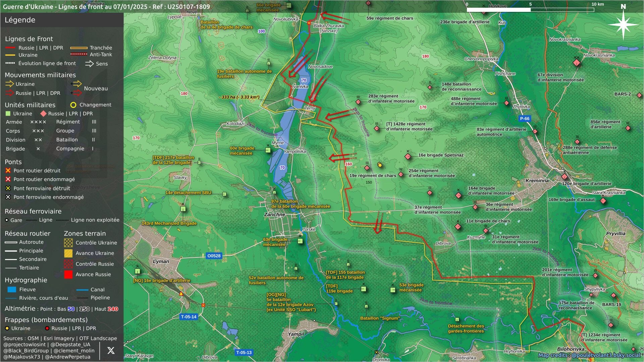Select the 'Pont ferroviaire détruit' legend icon
The image size is (644, 362).
[8, 188]
